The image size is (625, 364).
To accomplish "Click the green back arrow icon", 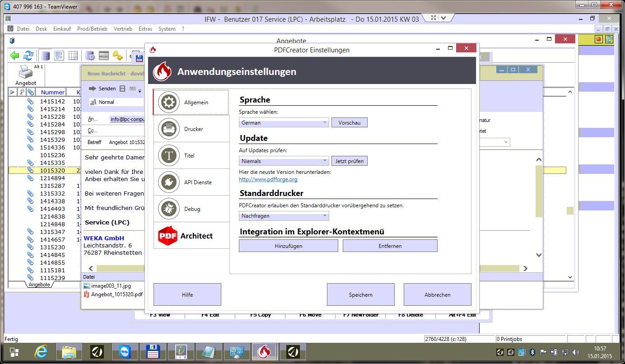I will [x=15, y=56].
